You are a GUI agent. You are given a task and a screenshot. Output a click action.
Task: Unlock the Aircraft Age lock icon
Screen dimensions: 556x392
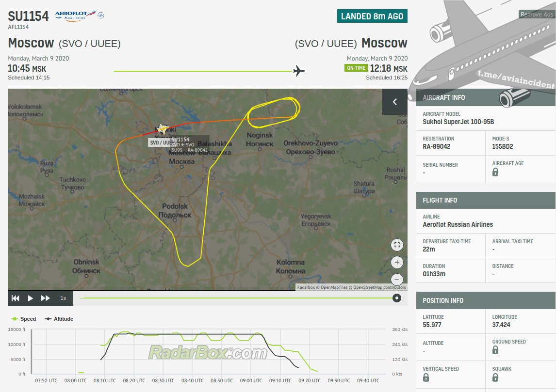495,172
